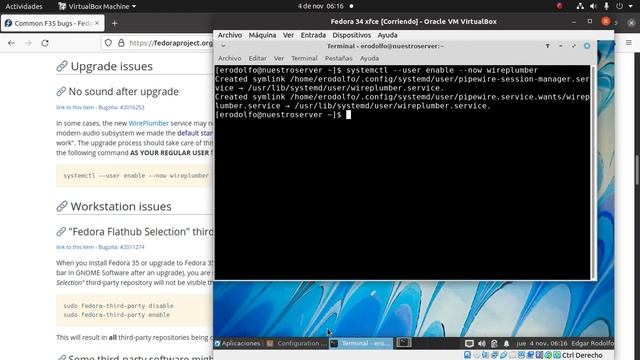Screen dimensions: 640x360
Task: Open Bugzilla #2016253 link
Action: [x=121, y=107]
